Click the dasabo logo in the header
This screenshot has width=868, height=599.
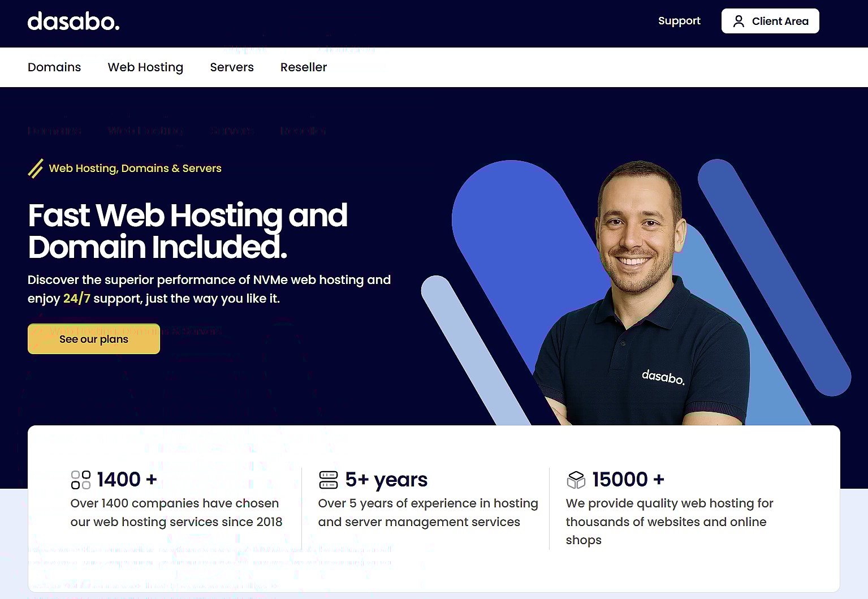pos(74,21)
